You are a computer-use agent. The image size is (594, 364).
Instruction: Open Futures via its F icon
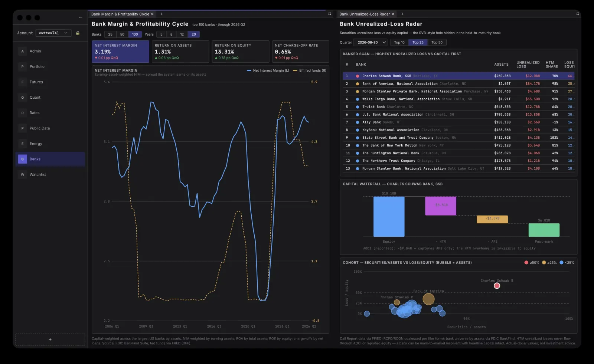[x=22, y=82]
